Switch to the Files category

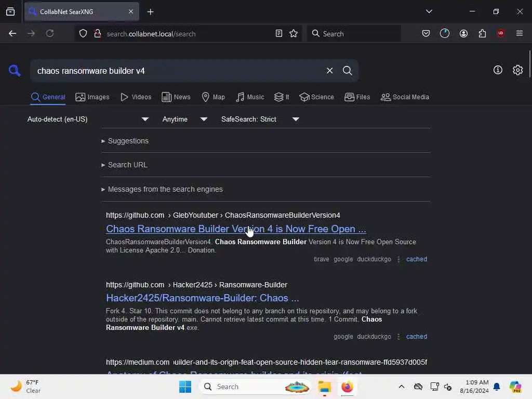357,97
